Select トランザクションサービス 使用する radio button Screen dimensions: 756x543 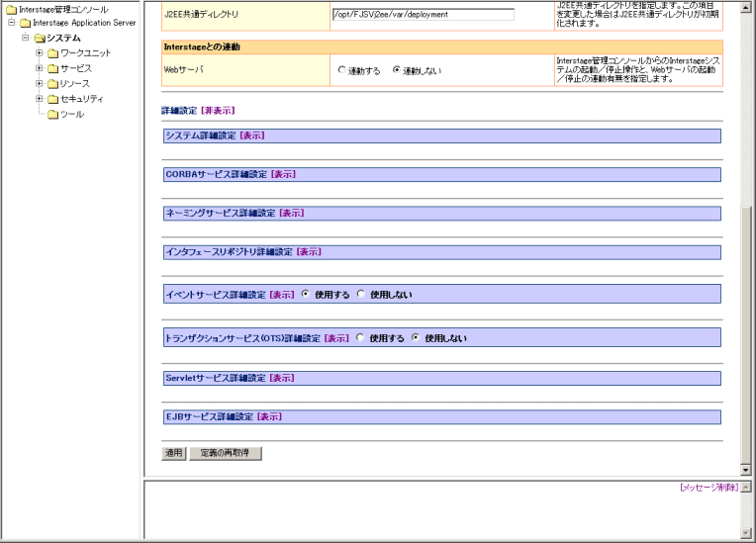tap(360, 337)
